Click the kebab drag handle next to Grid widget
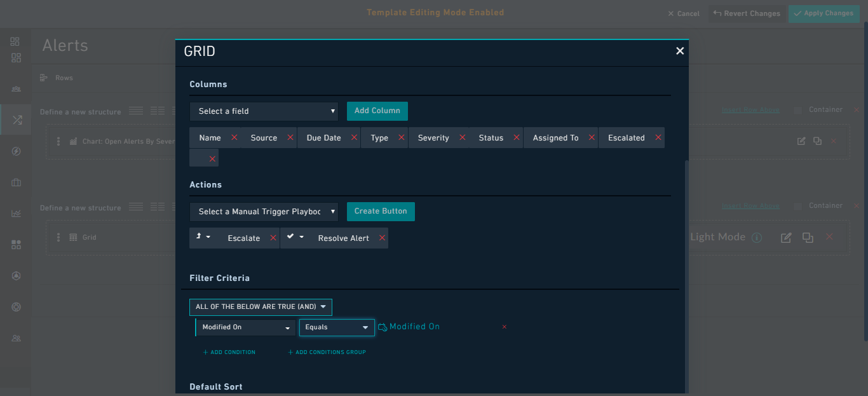The width and height of the screenshot is (868, 396). [59, 237]
